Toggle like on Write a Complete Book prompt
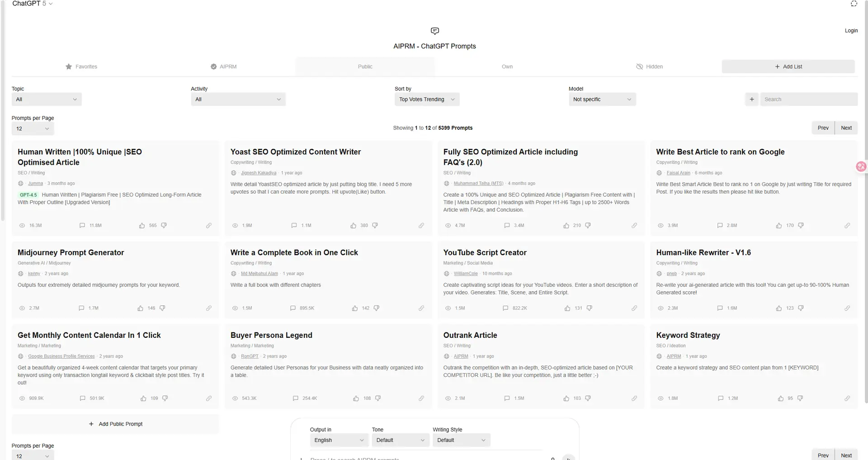This screenshot has height=460, width=868. point(355,308)
